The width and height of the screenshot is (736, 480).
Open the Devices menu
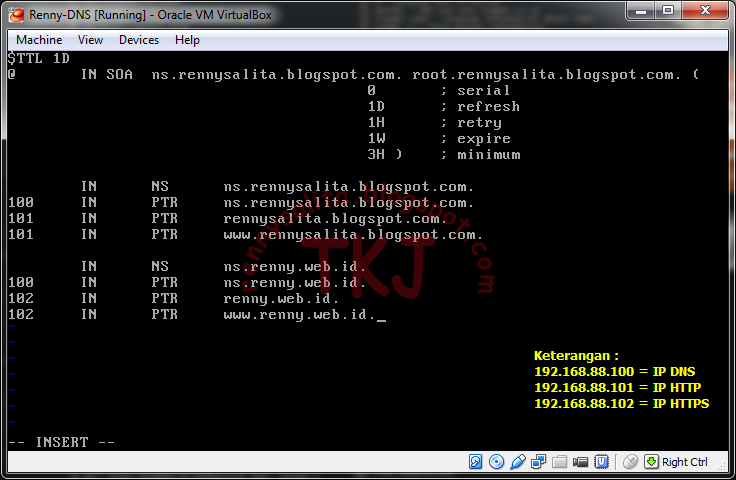coord(139,40)
